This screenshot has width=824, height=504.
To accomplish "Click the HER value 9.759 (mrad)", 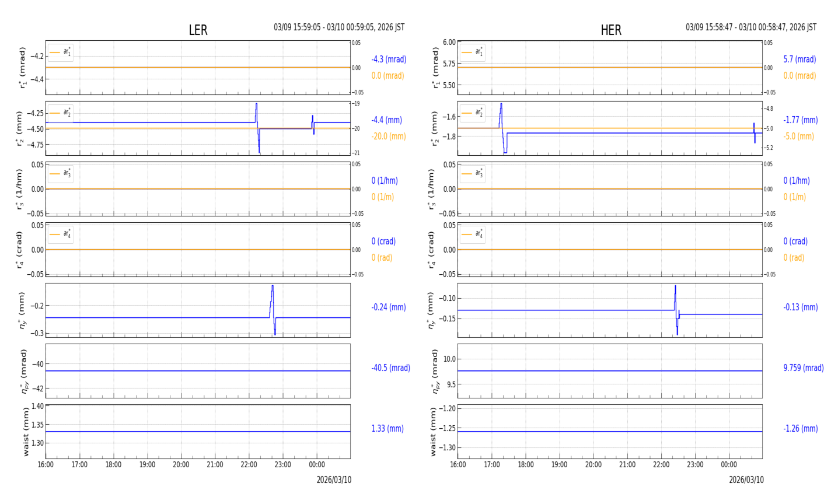I will tap(803, 368).
